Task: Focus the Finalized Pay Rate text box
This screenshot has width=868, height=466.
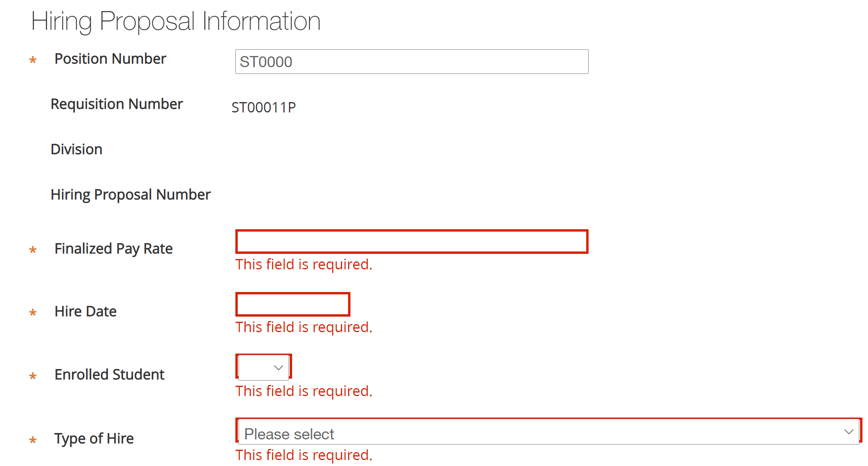Action: [x=412, y=242]
